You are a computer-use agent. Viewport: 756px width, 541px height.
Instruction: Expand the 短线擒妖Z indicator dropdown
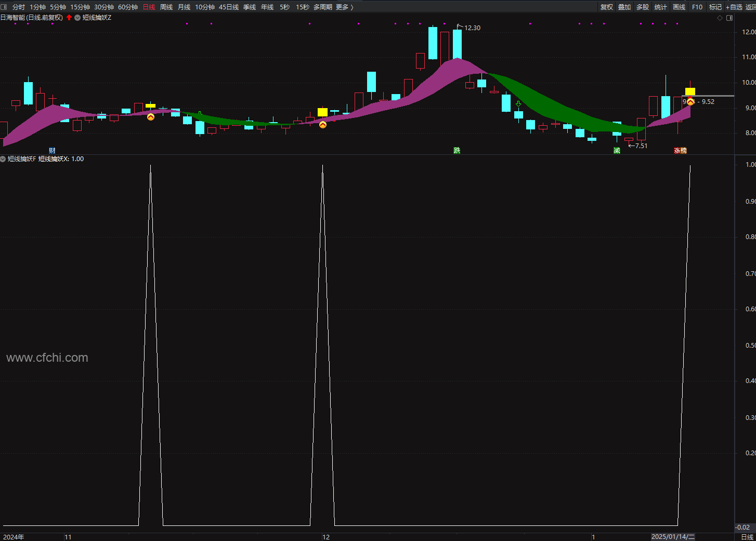point(77,18)
